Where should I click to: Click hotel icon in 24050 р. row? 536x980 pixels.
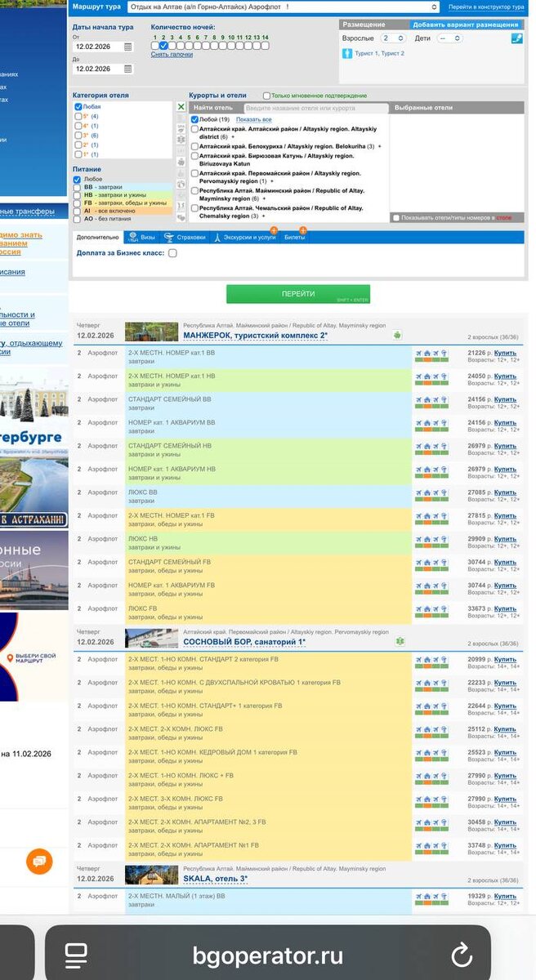coord(427,376)
